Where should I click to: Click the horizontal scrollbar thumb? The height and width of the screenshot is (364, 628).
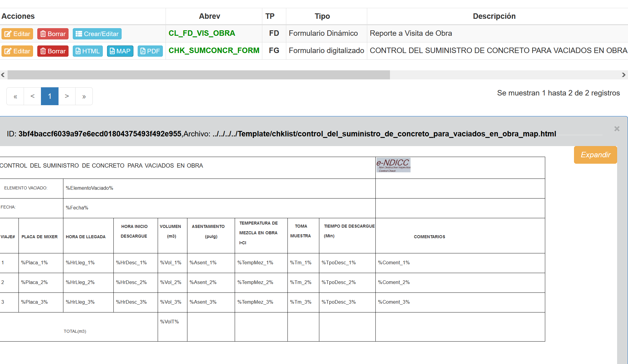tap(199, 75)
